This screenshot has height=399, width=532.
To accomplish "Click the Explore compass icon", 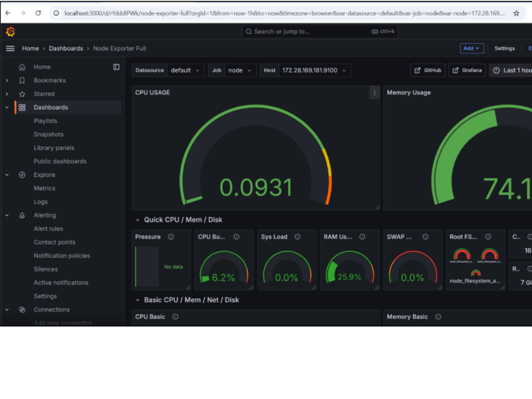I will pos(22,175).
